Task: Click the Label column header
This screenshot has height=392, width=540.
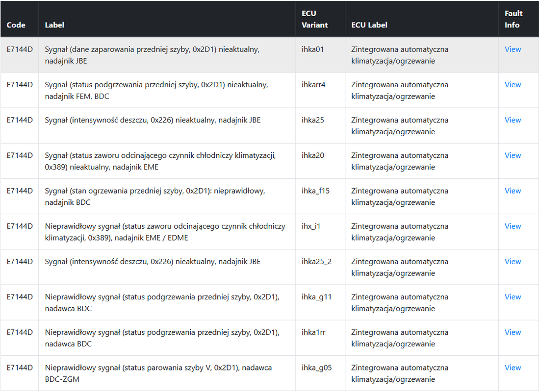Action: pyautogui.click(x=54, y=25)
